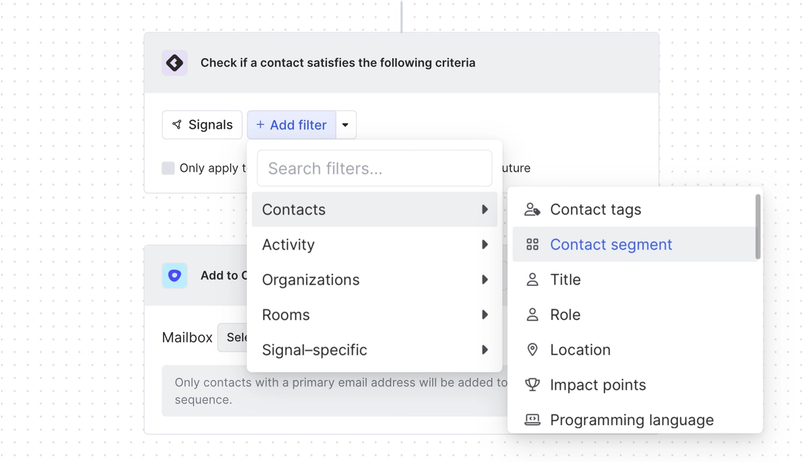Click the Title person icon

[532, 280]
